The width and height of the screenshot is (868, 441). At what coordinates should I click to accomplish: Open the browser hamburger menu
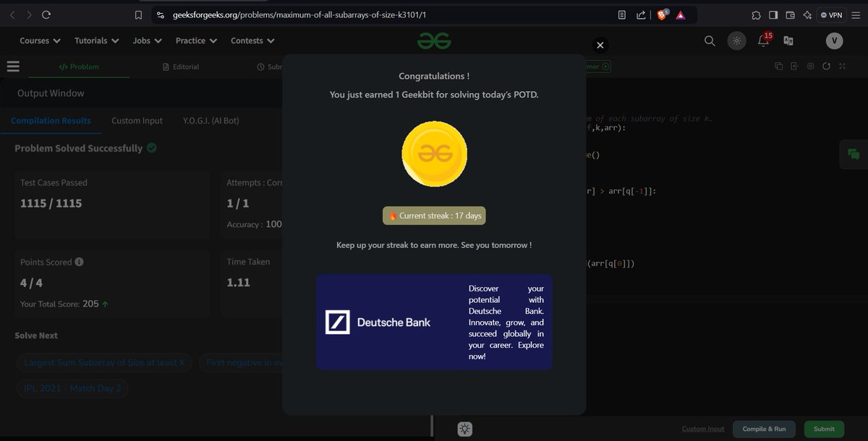coord(856,14)
